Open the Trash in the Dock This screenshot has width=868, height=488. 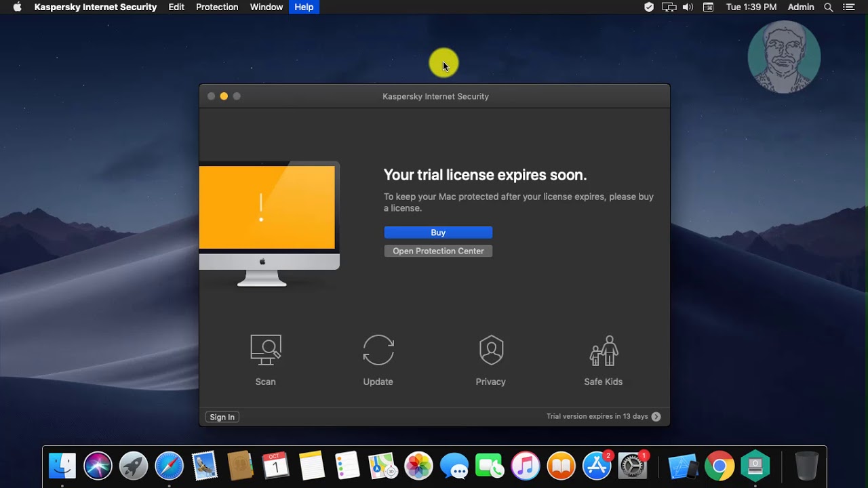[x=806, y=466]
